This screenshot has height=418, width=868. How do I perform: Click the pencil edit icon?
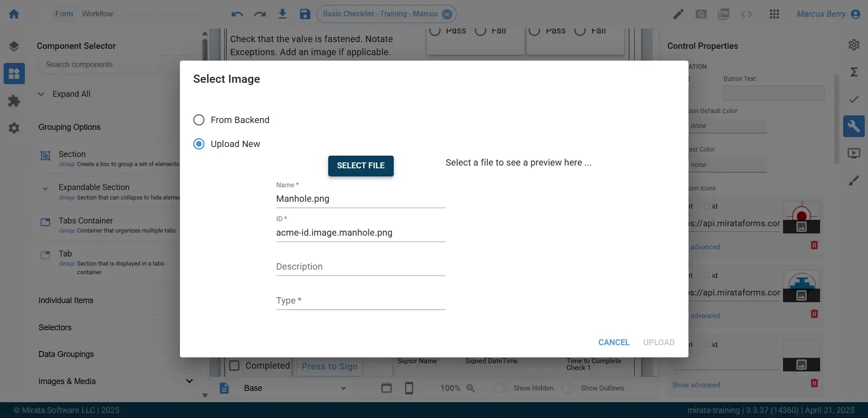pos(678,14)
